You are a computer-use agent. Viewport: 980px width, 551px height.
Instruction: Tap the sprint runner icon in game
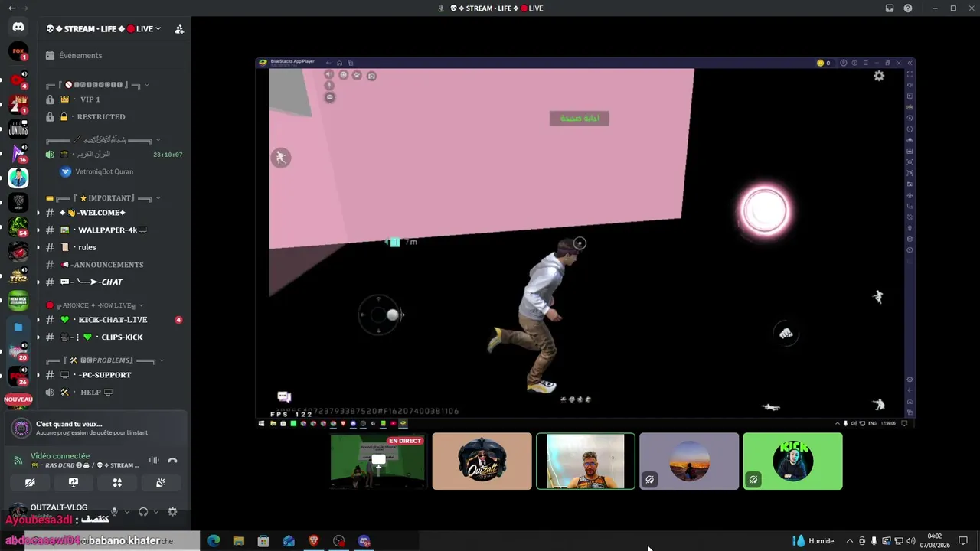click(x=281, y=158)
